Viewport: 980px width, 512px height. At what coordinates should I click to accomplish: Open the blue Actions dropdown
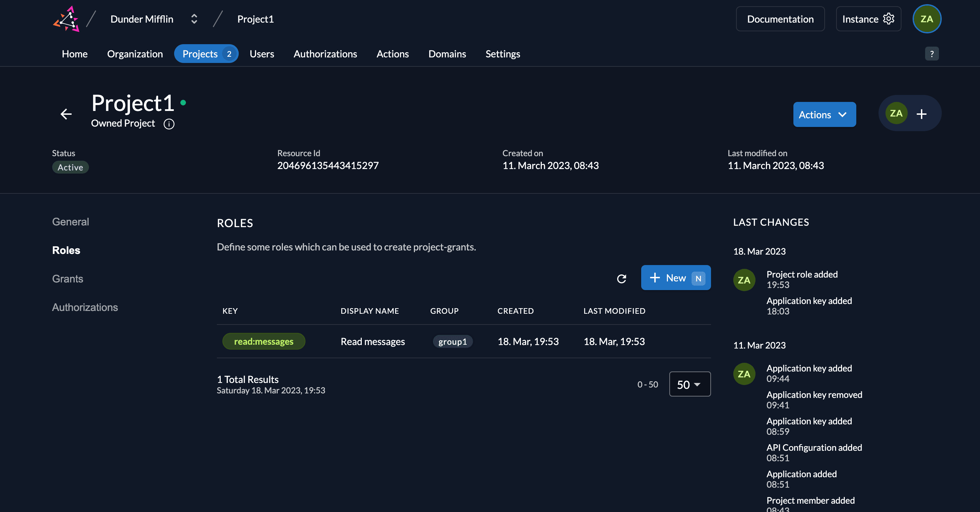click(x=824, y=114)
